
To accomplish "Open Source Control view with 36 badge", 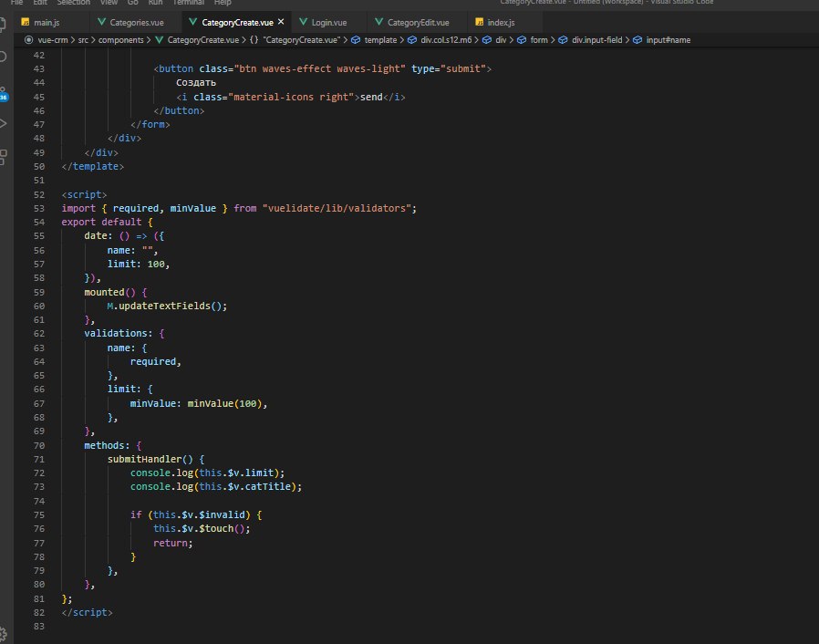I will click(3, 93).
